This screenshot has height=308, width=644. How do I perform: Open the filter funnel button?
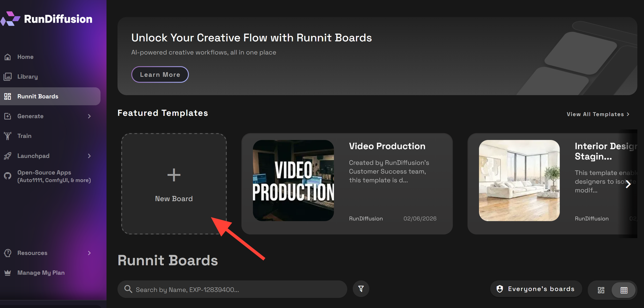(361, 289)
